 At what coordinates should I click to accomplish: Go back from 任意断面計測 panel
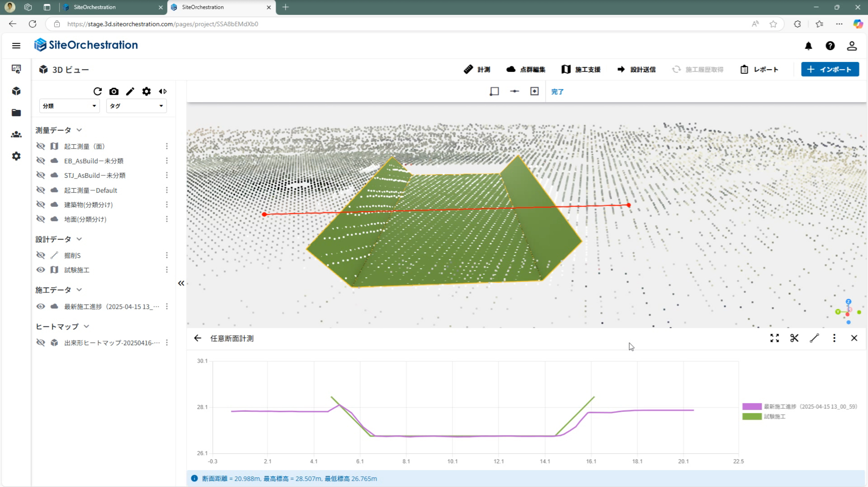point(197,338)
